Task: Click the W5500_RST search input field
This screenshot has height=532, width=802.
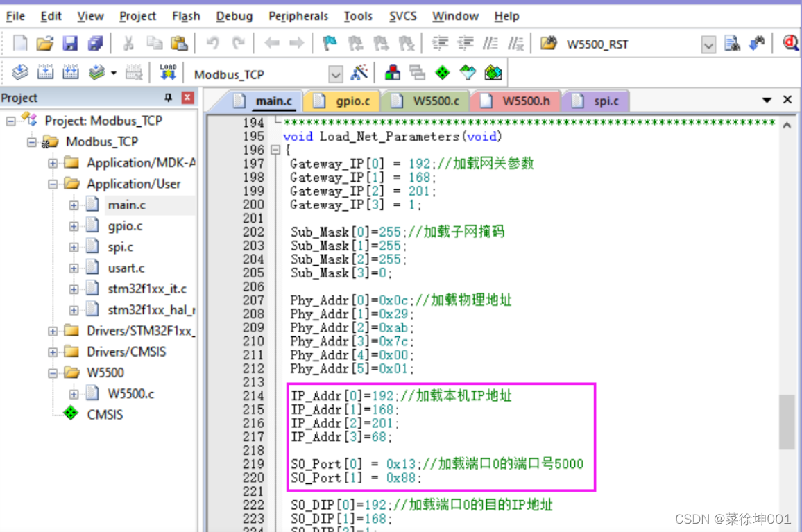Action: pyautogui.click(x=631, y=44)
